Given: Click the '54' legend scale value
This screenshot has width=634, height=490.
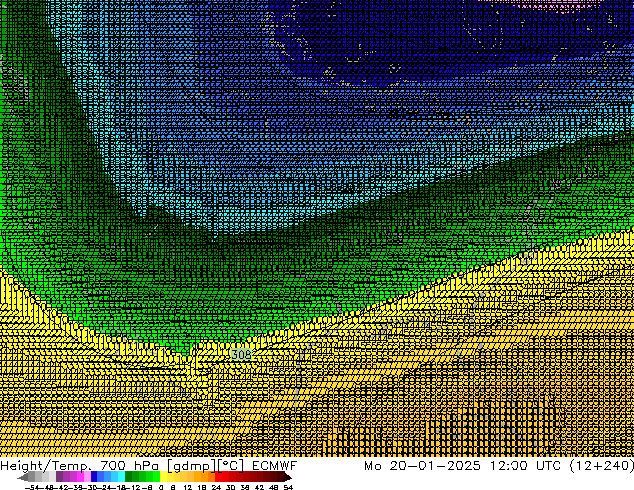Looking at the screenshot, I should tap(288, 487).
